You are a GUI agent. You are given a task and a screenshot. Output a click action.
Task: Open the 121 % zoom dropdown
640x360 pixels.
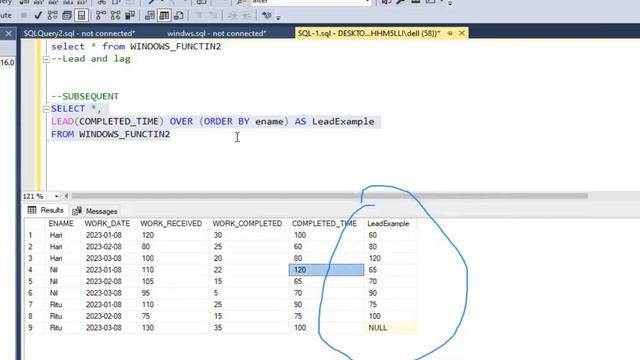click(x=56, y=196)
